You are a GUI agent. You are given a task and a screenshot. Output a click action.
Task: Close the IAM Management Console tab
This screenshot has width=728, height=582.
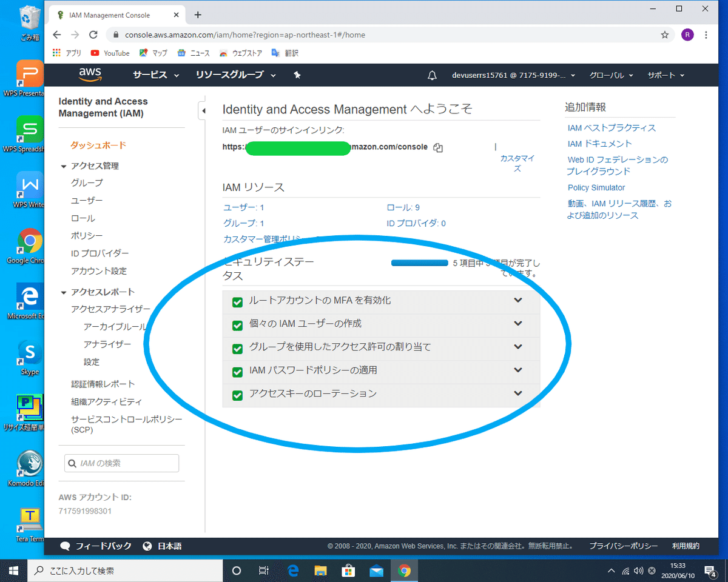click(x=176, y=15)
